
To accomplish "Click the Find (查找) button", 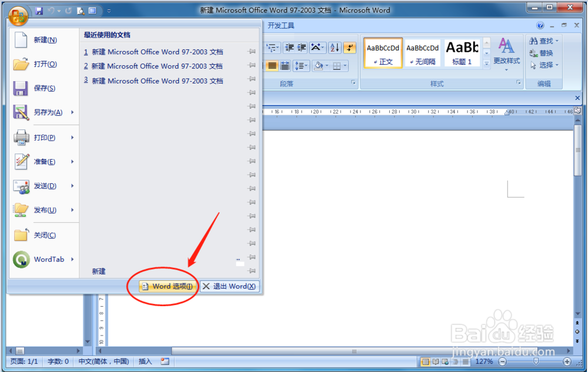I will [544, 41].
